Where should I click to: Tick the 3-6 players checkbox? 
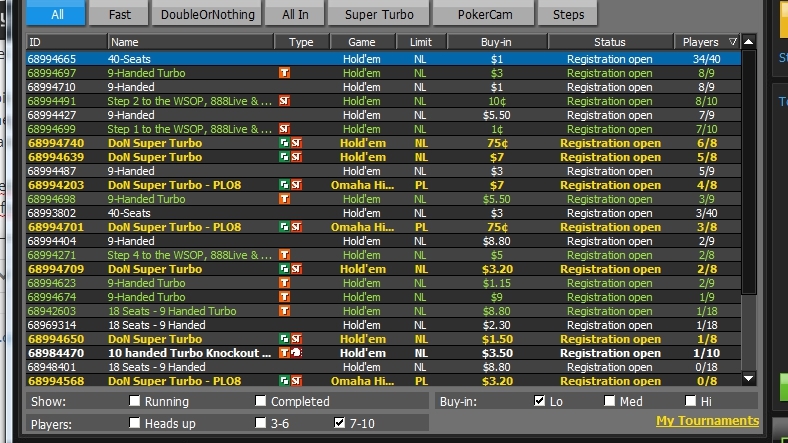point(260,423)
